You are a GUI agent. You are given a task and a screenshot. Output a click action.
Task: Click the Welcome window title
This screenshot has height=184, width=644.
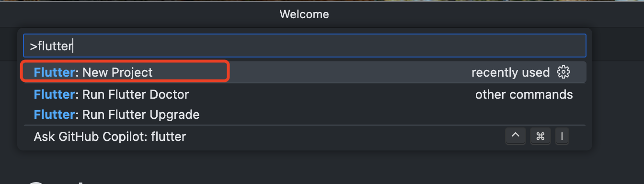(x=304, y=14)
